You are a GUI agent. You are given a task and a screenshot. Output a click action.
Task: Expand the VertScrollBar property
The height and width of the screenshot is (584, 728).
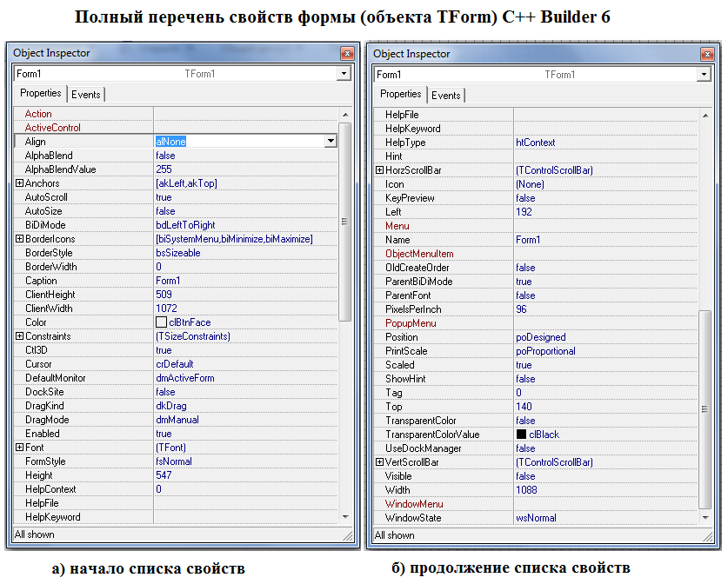379,462
